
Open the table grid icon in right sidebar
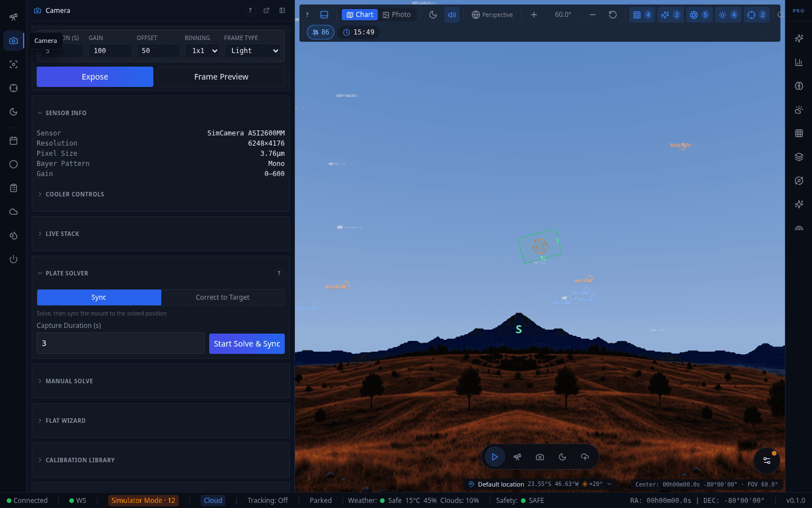click(x=799, y=133)
